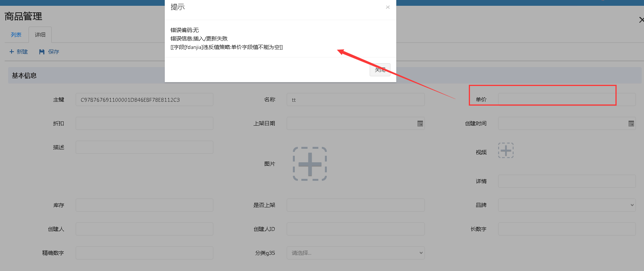
Task: Click the 视频 upload plus icon
Action: pyautogui.click(x=506, y=150)
